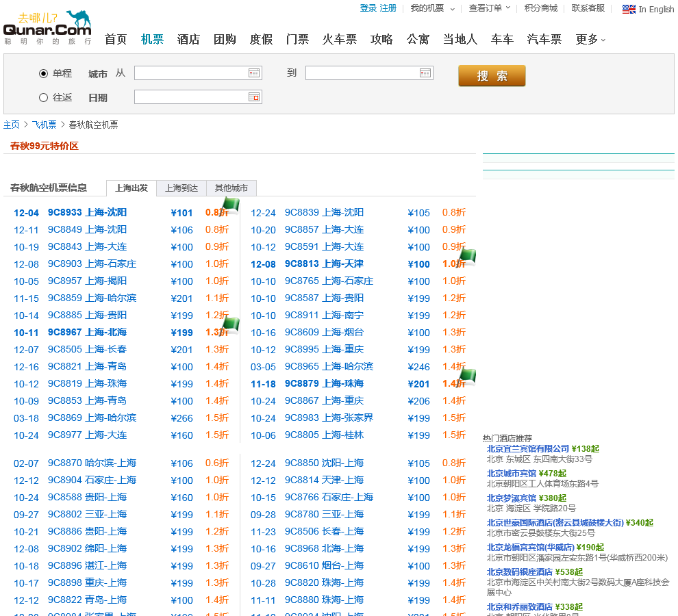Click green flag beside 9C8879 上海-珠海
The image size is (678, 616).
[x=468, y=376]
